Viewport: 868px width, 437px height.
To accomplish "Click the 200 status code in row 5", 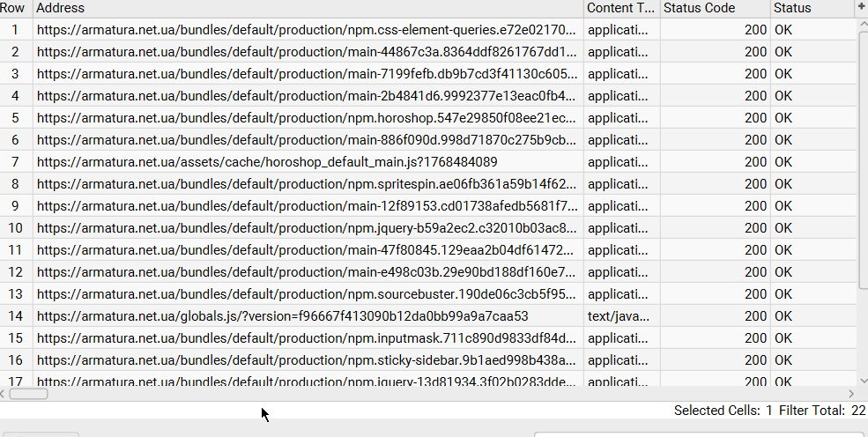I will [x=754, y=117].
